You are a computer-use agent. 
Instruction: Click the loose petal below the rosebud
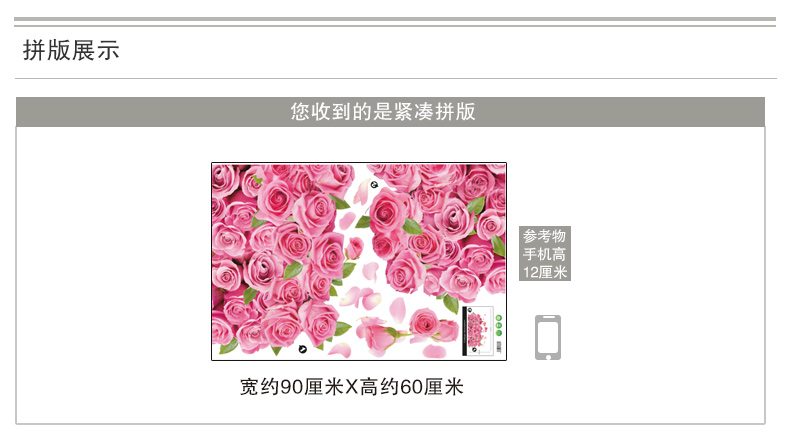(371, 271)
